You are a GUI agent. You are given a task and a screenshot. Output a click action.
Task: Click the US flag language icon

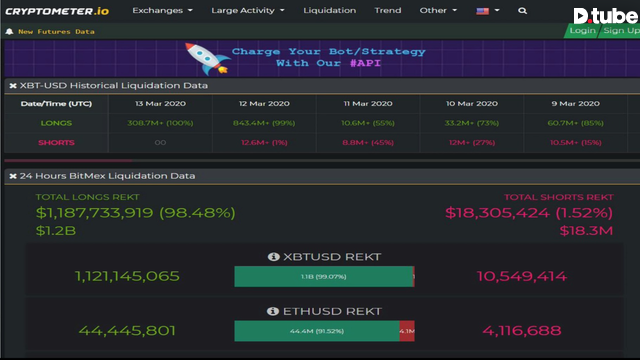pyautogui.click(x=482, y=11)
